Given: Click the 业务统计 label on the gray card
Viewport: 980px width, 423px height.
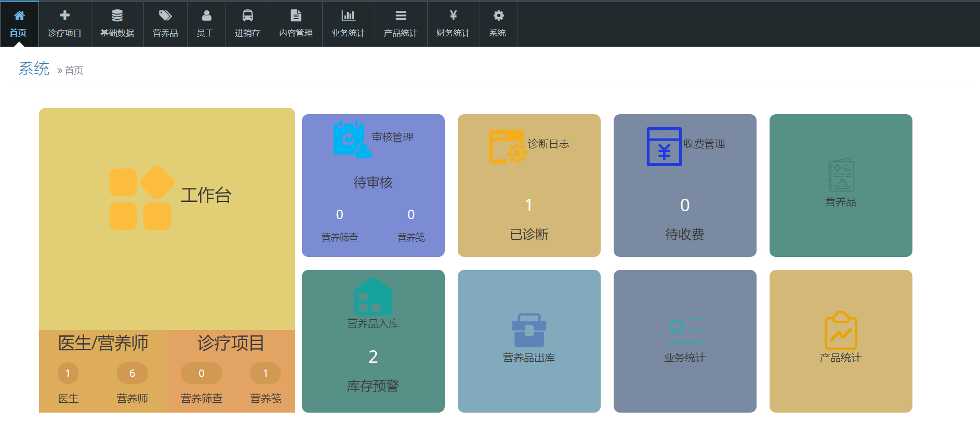Looking at the screenshot, I should tap(685, 358).
